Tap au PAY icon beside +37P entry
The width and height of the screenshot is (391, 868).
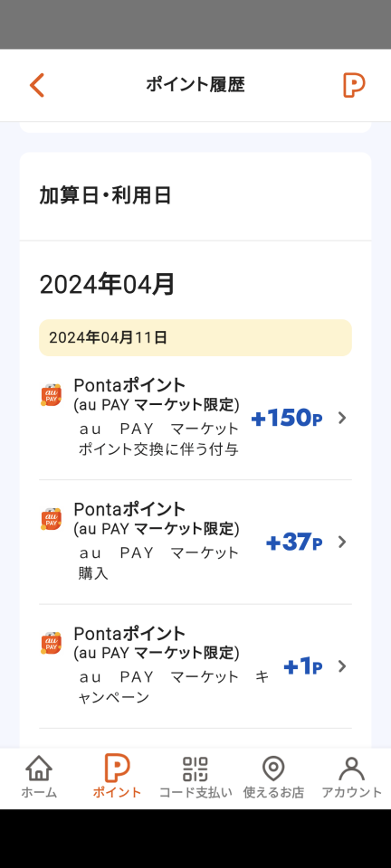coord(51,519)
